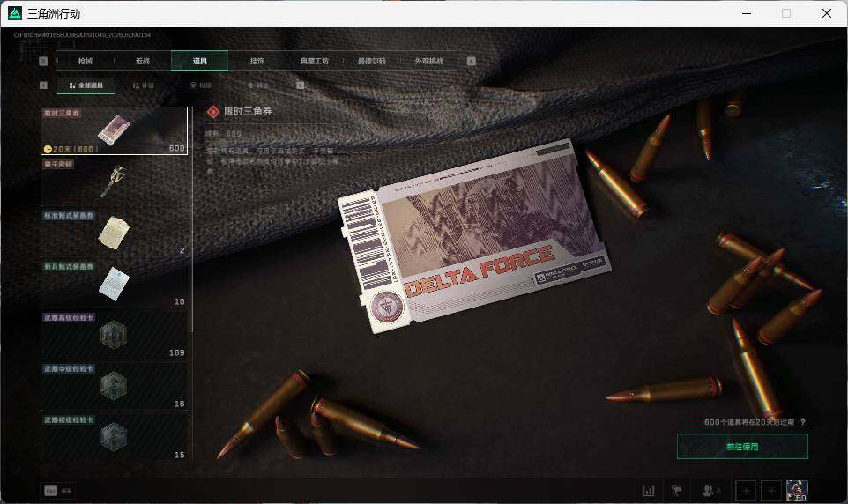The width and height of the screenshot is (848, 504).
Task: Click the fourth sub-tab with gear icon
Action: point(258,85)
